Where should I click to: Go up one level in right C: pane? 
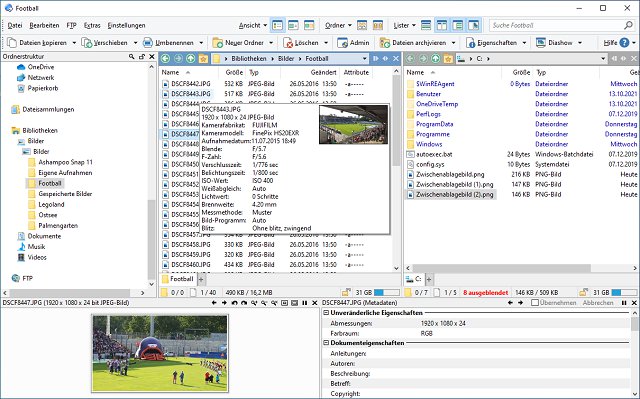tap(436, 58)
